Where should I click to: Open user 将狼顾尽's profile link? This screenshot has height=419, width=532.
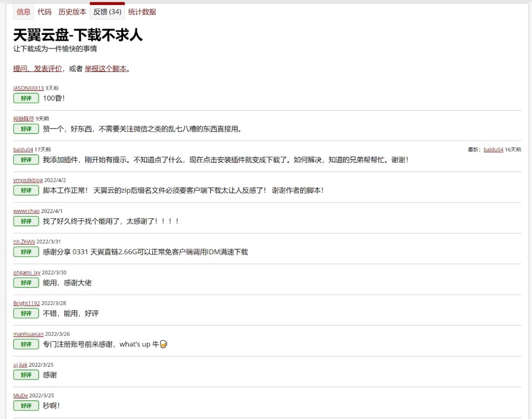pos(24,119)
